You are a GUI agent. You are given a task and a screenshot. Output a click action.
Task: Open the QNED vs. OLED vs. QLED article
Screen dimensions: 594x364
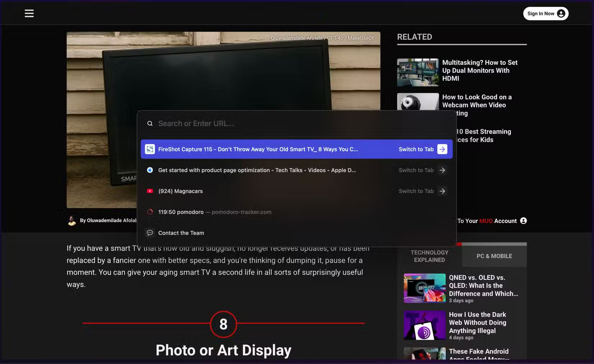tap(483, 286)
